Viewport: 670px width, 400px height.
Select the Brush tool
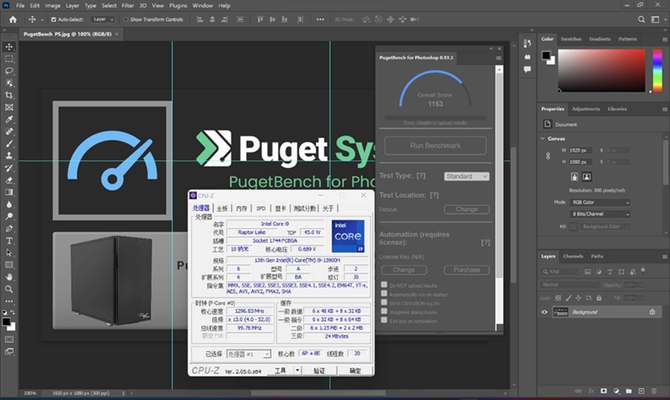click(9, 144)
